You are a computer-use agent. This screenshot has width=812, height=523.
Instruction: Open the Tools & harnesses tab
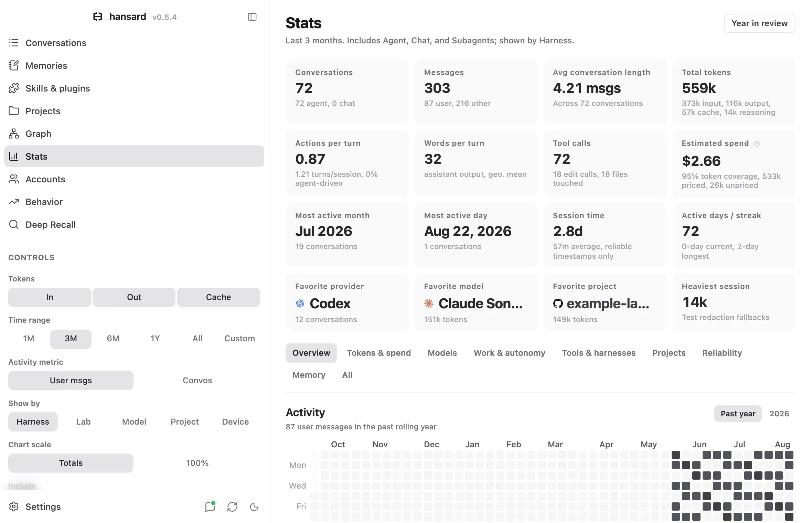(x=599, y=353)
